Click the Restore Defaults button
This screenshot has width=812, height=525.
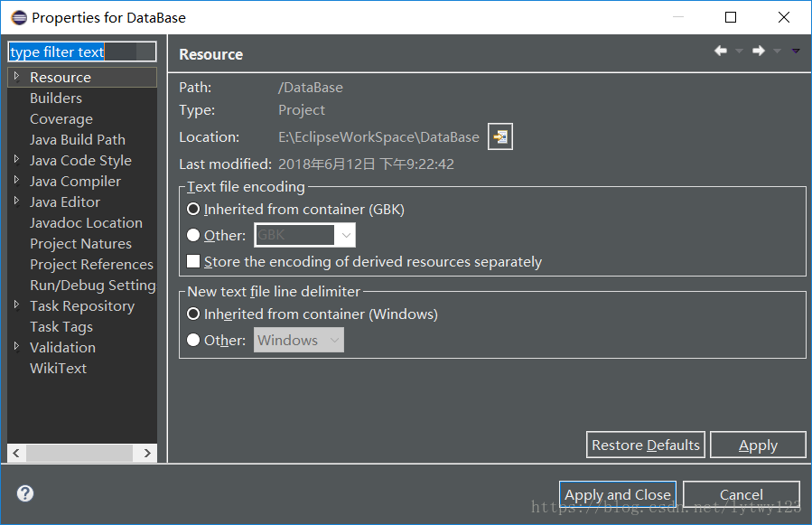point(646,445)
